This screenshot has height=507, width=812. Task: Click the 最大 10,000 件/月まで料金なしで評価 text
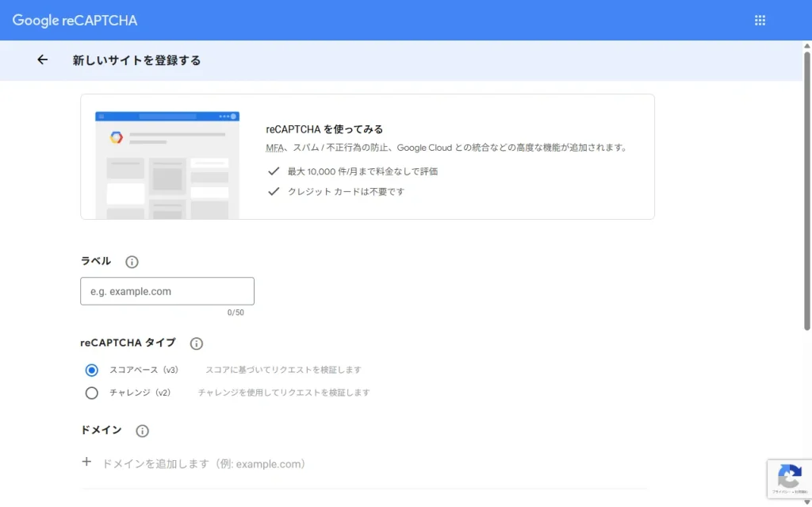click(362, 171)
